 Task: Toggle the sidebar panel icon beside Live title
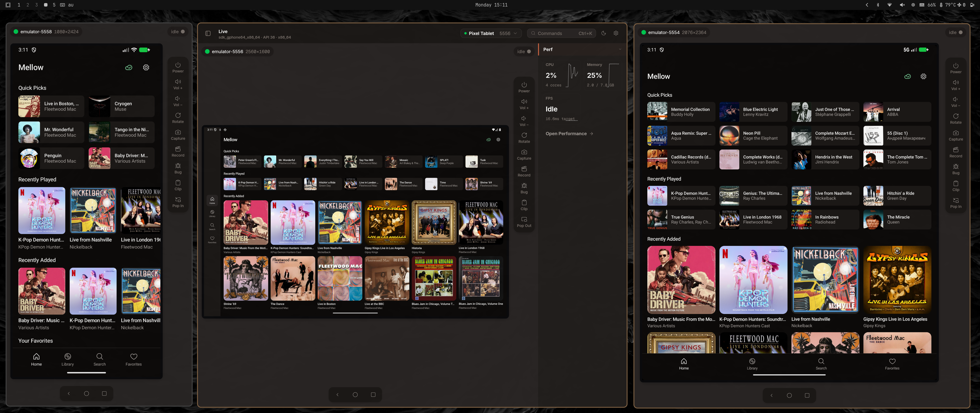(208, 33)
